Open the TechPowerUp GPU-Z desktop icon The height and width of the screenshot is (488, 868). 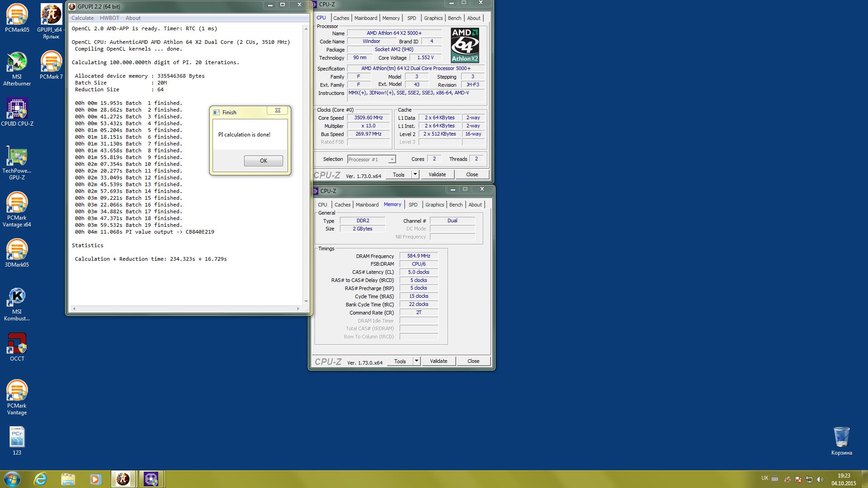coord(17,163)
